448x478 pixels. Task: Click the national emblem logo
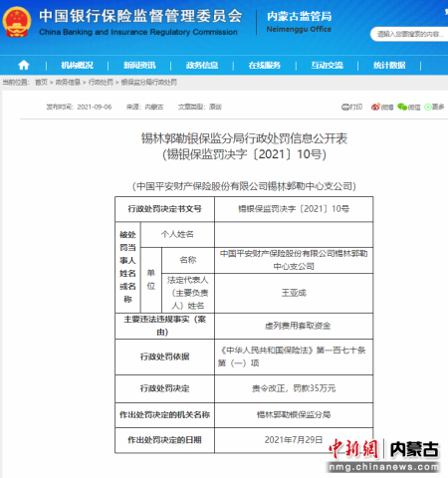(17, 22)
